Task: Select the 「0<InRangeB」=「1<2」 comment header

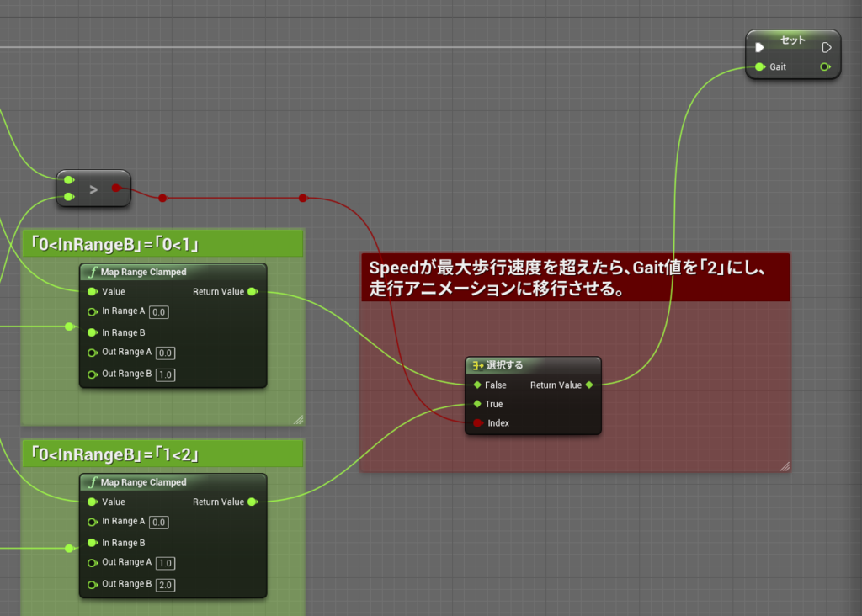Action: coord(162,454)
